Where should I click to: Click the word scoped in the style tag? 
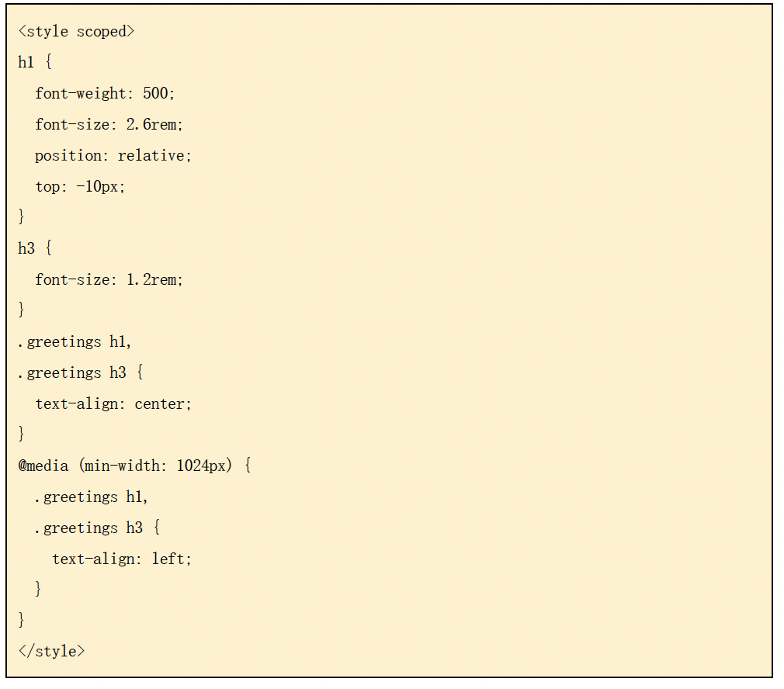106,32
